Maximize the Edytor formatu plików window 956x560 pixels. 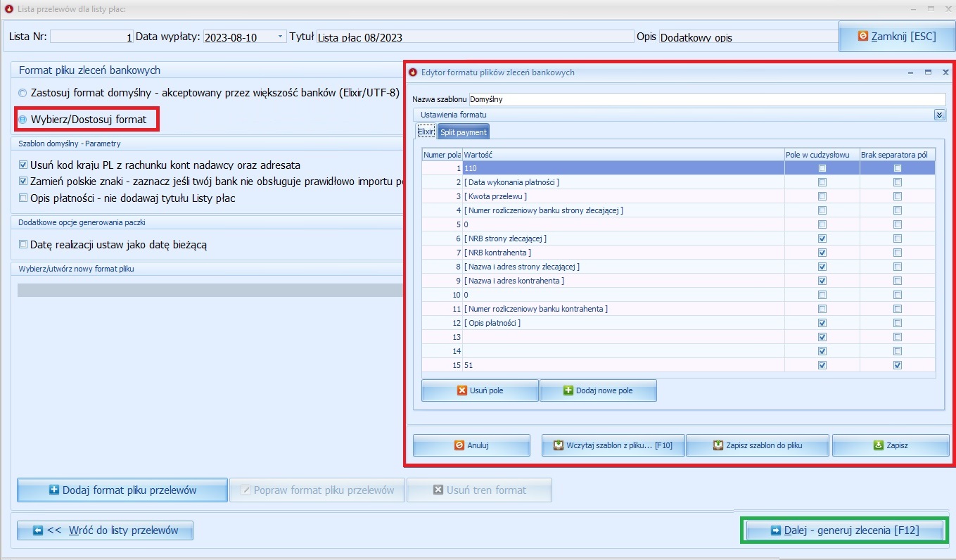pos(928,72)
